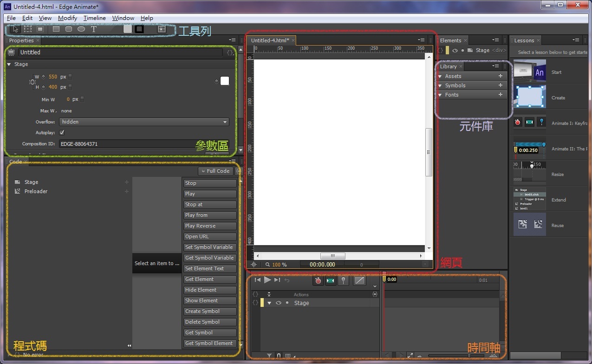Select the Selection arrow tool
Screen dimensions: 592x364
pos(15,29)
